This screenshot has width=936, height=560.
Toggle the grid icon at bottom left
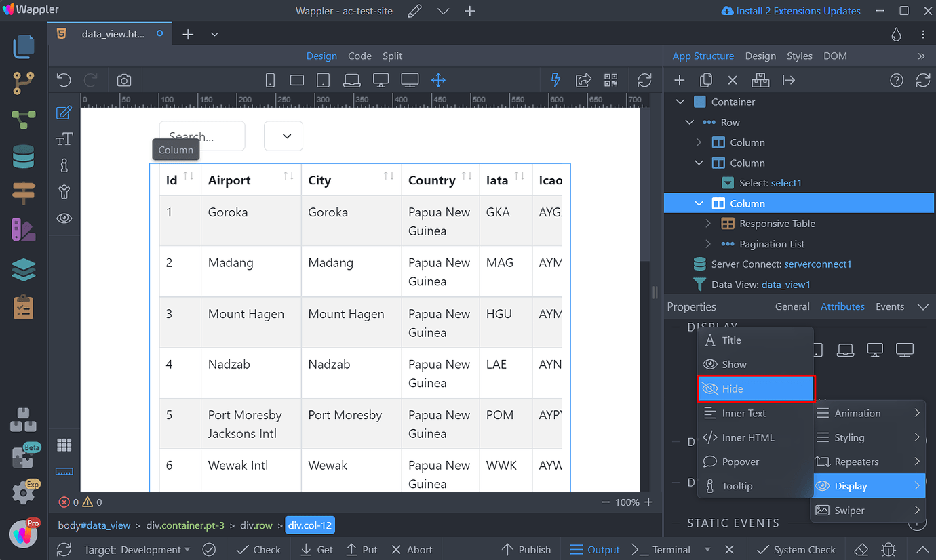click(x=64, y=445)
